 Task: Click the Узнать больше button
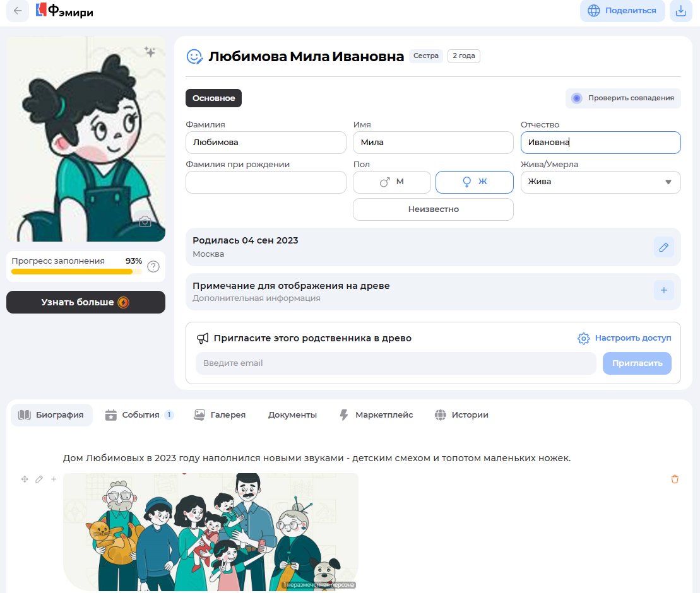click(x=86, y=302)
